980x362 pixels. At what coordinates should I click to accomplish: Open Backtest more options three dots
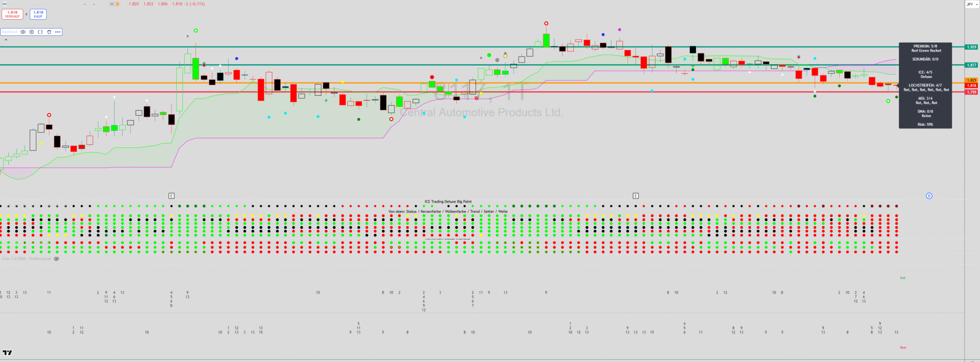coord(58,32)
